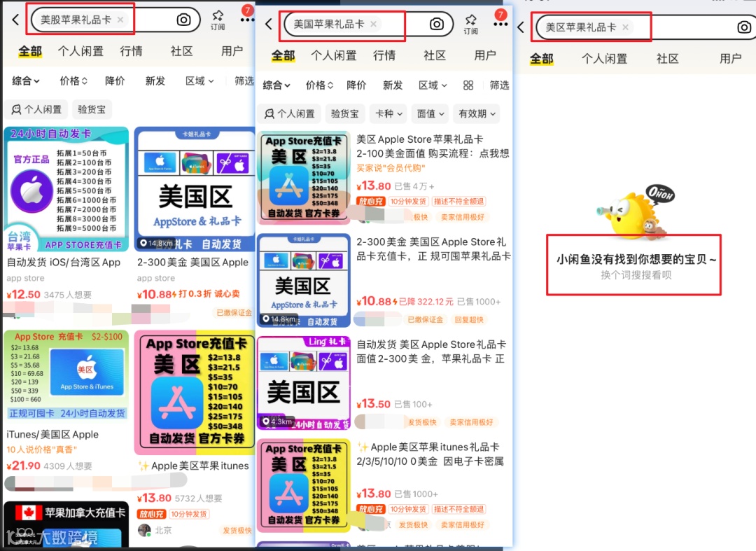The width and height of the screenshot is (756, 551).
Task: Open 24小时自动发卡 台湾苹果卡 listing image
Action: click(x=66, y=189)
